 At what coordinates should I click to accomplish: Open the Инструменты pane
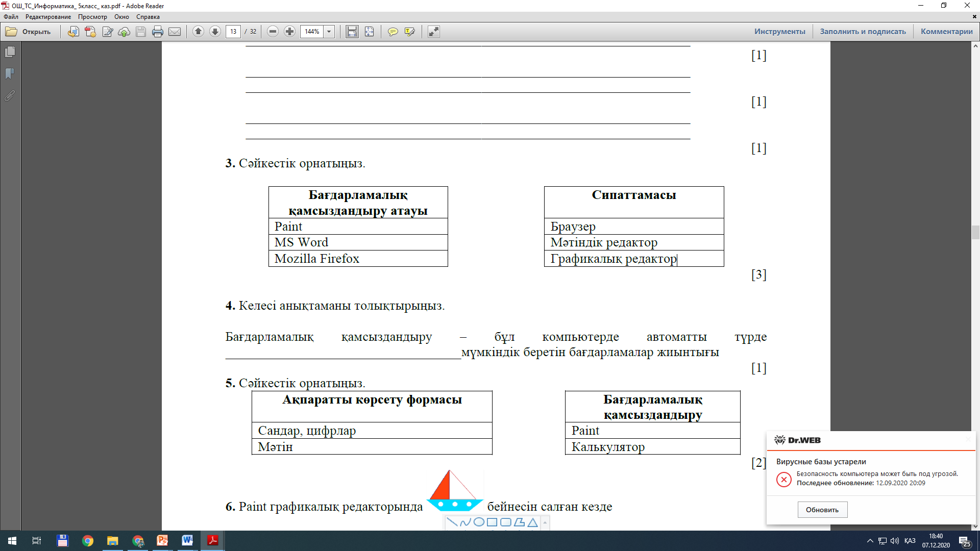click(779, 32)
